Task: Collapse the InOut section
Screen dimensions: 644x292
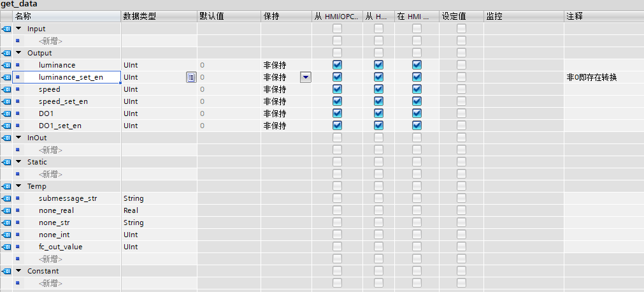Action: (18, 138)
